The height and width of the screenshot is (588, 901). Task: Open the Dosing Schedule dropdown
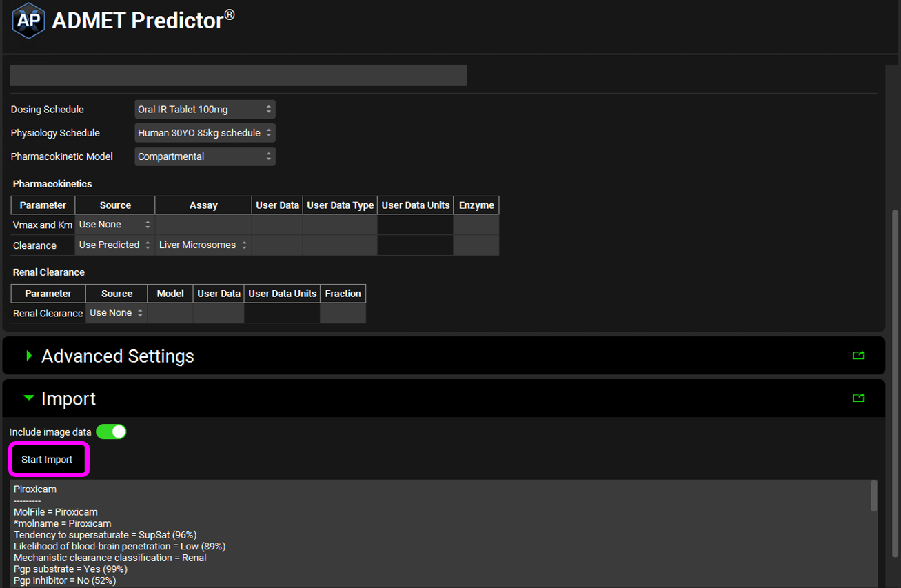pos(205,110)
